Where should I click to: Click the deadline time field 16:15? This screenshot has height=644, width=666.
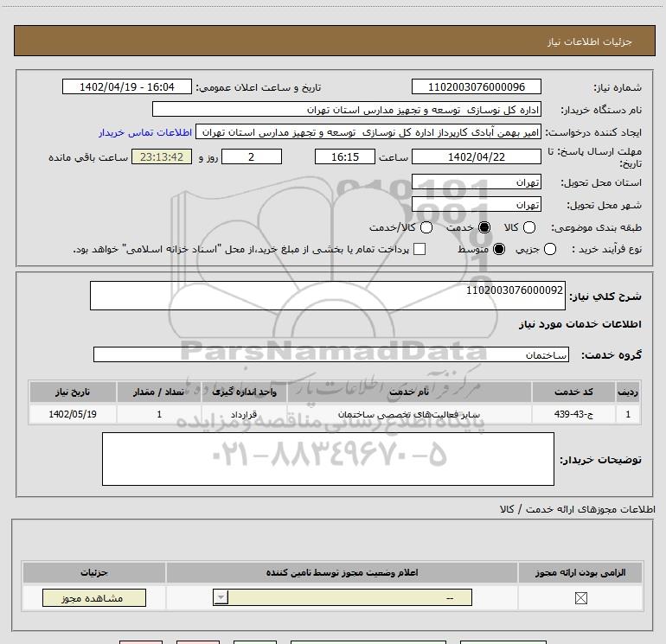[345, 156]
